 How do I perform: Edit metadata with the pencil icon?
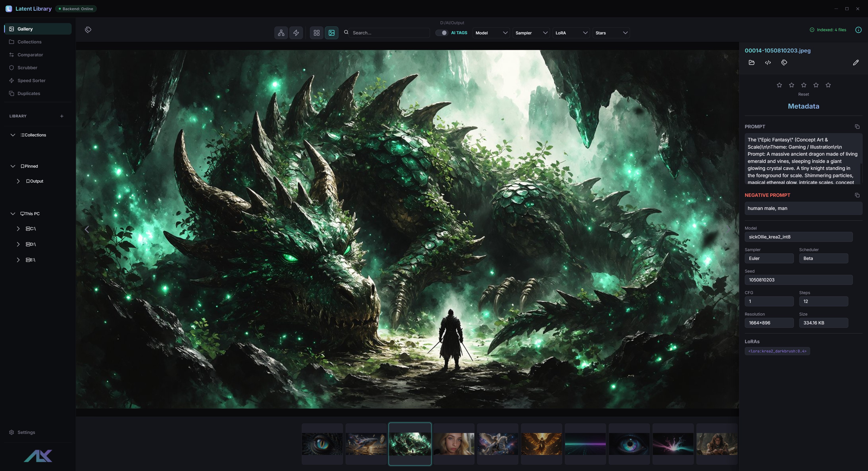856,62
